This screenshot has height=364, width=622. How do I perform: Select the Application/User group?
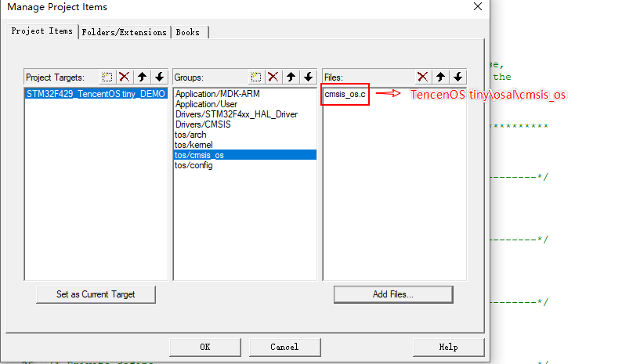tap(245, 104)
